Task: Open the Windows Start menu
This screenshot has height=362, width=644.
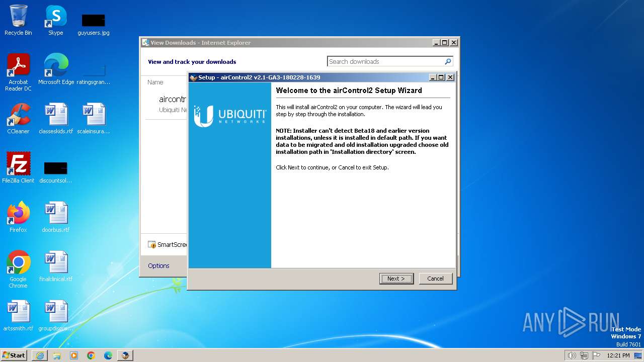Action: point(14,355)
